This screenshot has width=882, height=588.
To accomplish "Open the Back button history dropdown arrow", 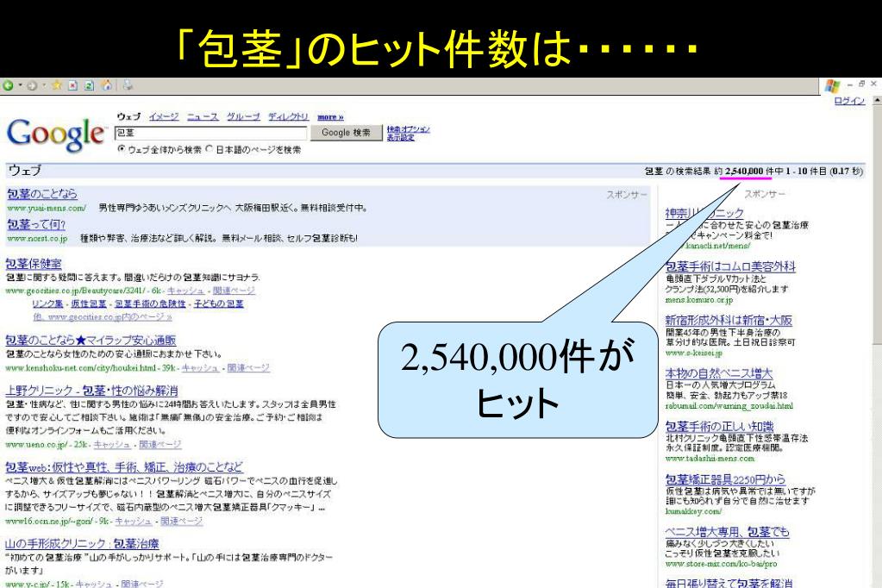I will click(x=20, y=85).
